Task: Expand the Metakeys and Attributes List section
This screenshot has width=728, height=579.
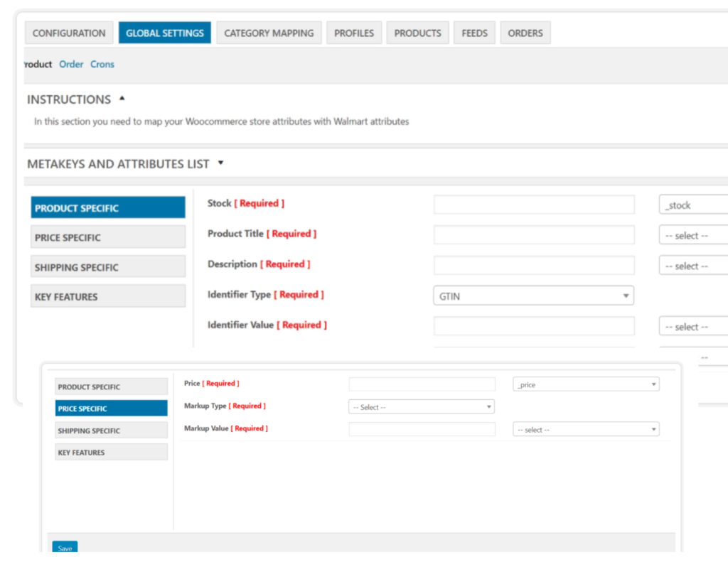Action: pyautogui.click(x=220, y=163)
